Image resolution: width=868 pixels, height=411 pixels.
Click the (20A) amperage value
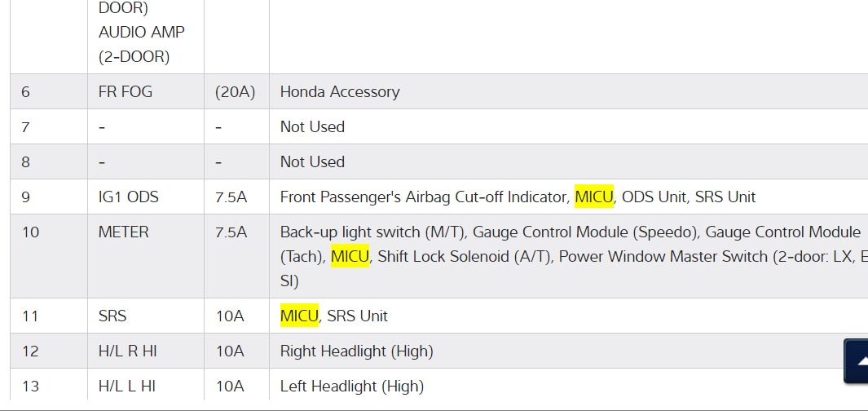click(x=235, y=91)
